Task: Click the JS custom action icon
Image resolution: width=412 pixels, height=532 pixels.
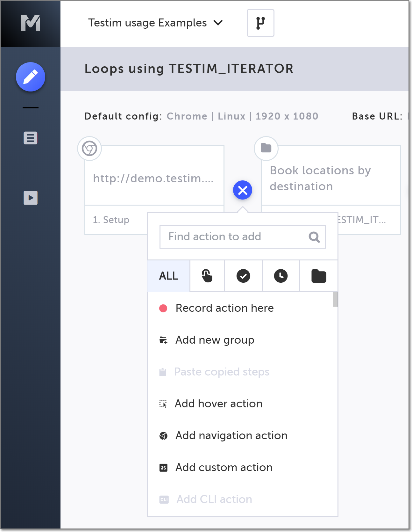Action: [163, 468]
